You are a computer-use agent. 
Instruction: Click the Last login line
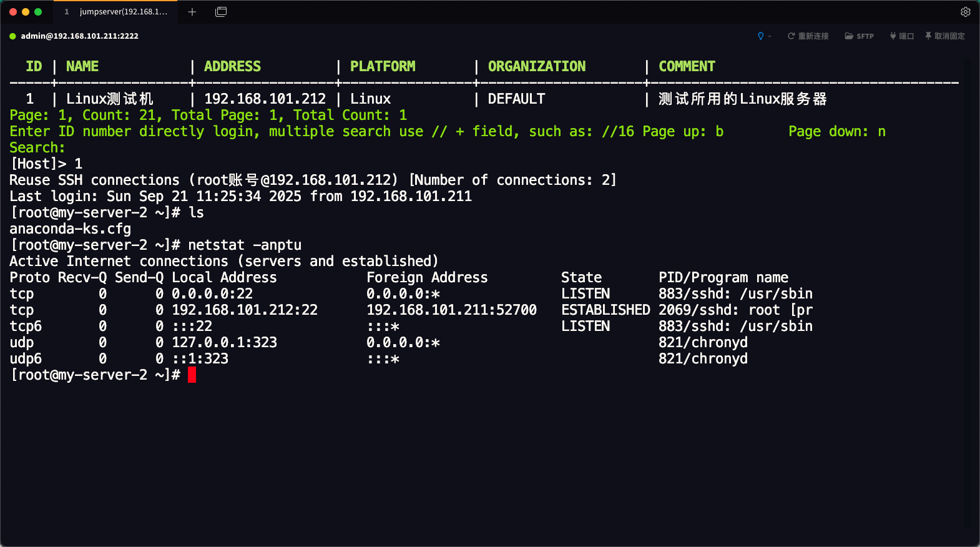[x=240, y=196]
